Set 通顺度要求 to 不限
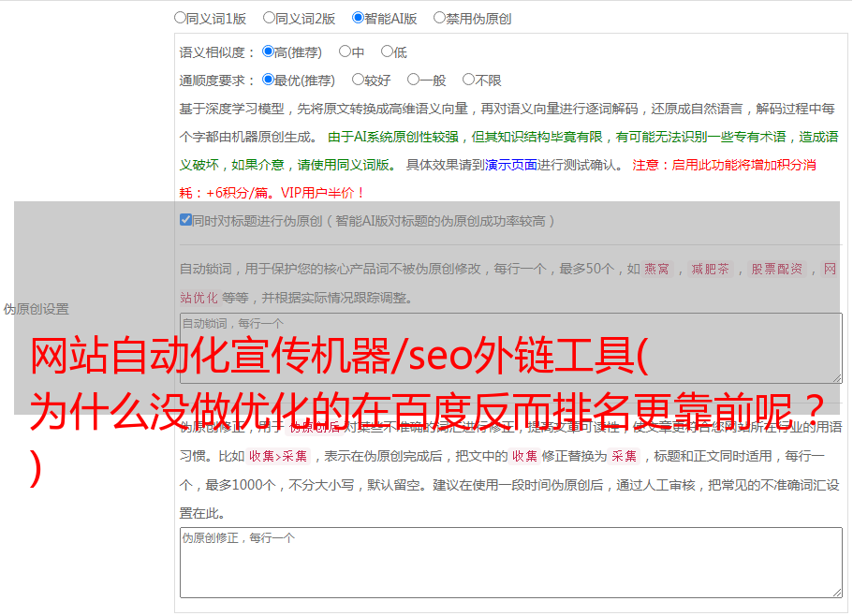 (468, 80)
